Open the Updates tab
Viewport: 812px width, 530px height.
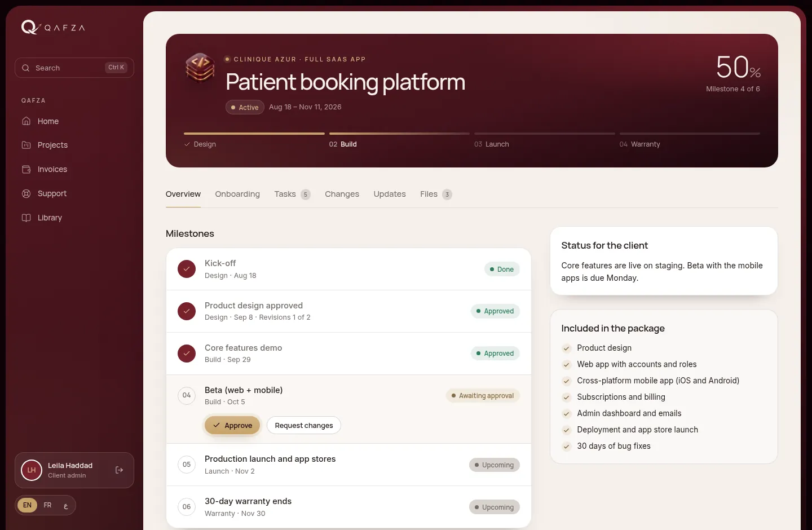point(390,194)
